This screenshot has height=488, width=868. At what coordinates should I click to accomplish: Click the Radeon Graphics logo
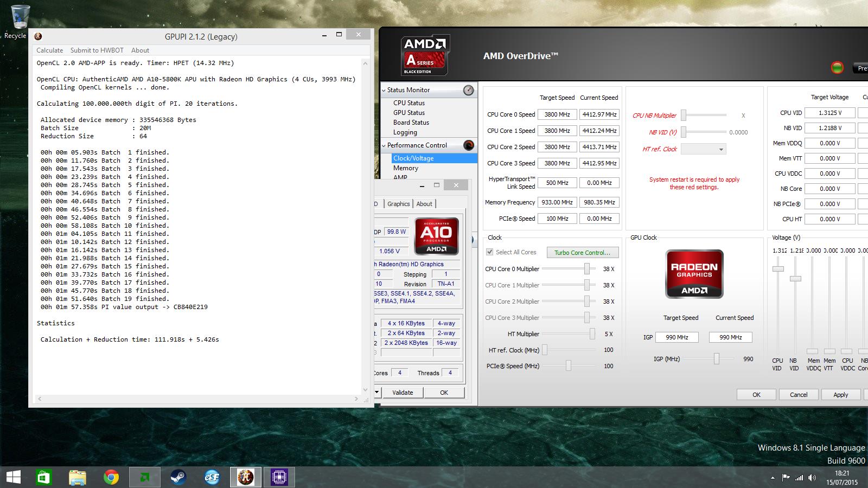click(x=694, y=274)
